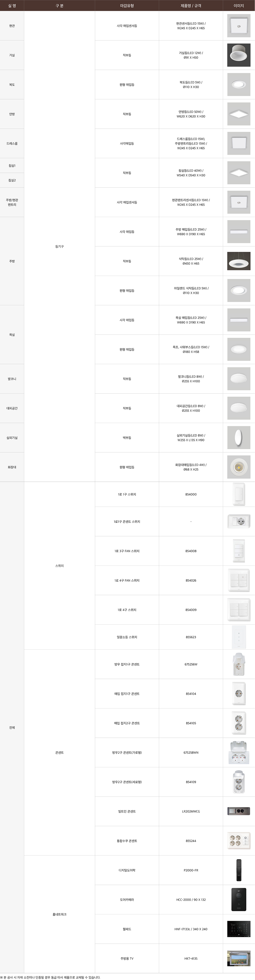Open the 주방용 TV product image
This screenshot has width=255, height=980.
(239, 958)
